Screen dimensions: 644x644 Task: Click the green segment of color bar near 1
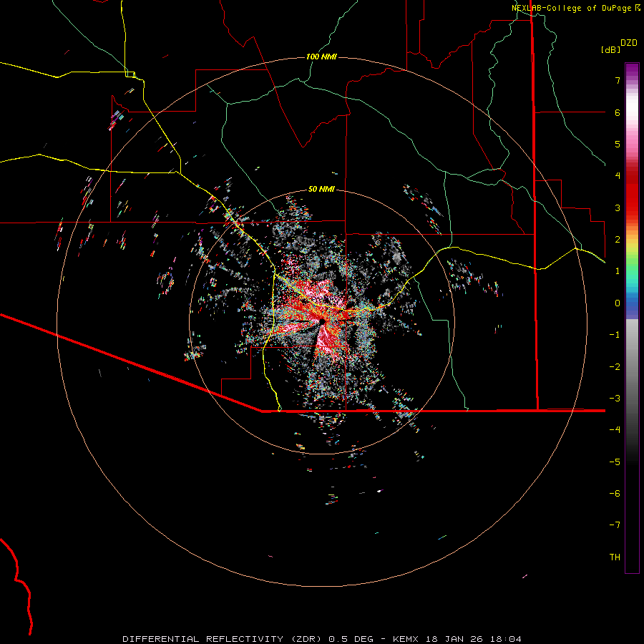(x=632, y=267)
